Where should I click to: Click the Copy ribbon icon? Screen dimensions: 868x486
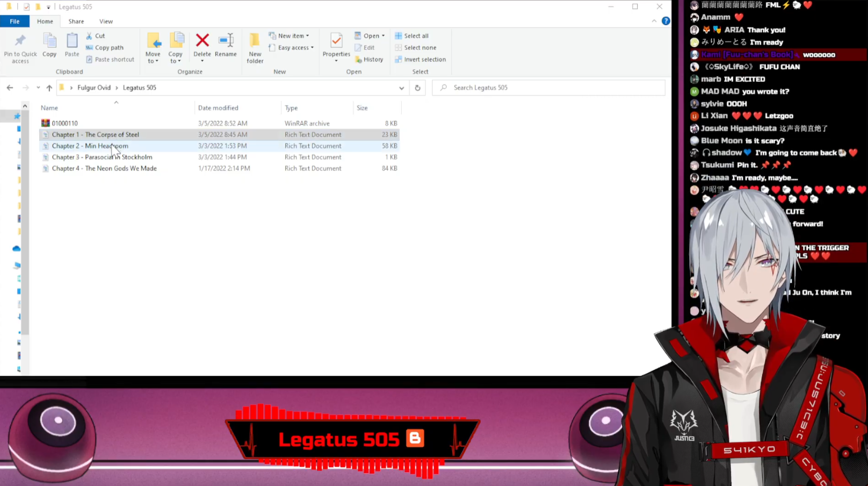coord(49,41)
